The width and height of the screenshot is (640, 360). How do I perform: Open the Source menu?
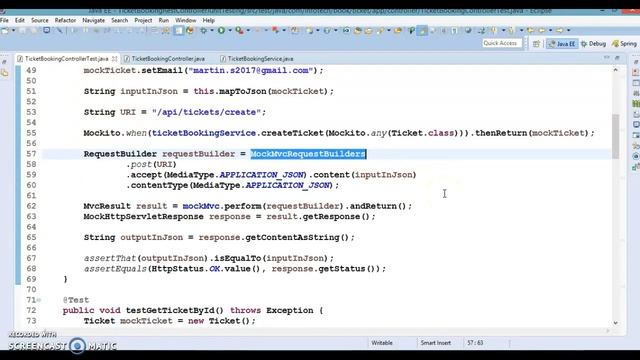tap(40, 20)
